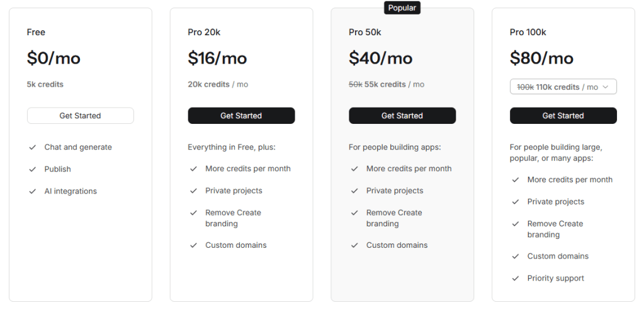
Task: Click Get Started under Pro 100k
Action: 563,116
